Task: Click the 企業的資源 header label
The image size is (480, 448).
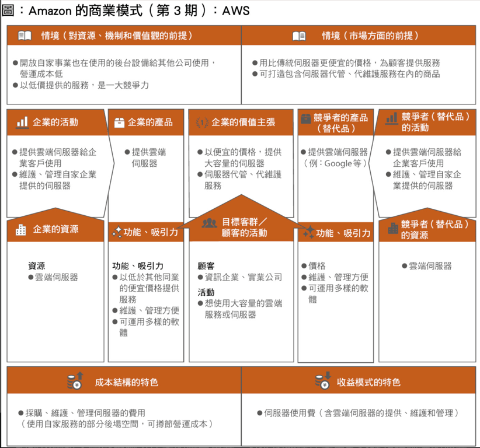Action: 55,229
